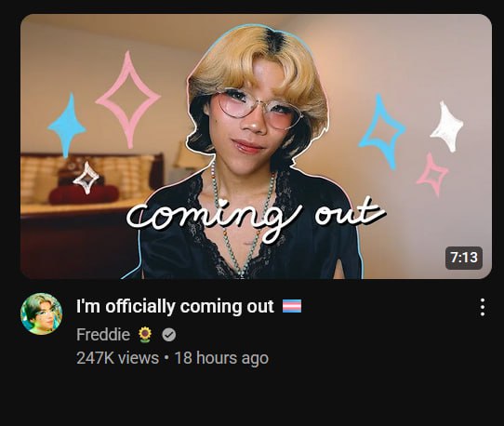
Task: Click the solid white sparkle on thumbnail right
Action: (446, 126)
